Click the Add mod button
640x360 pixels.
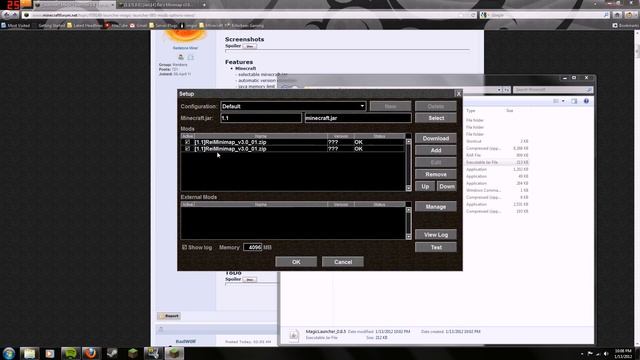click(x=436, y=150)
